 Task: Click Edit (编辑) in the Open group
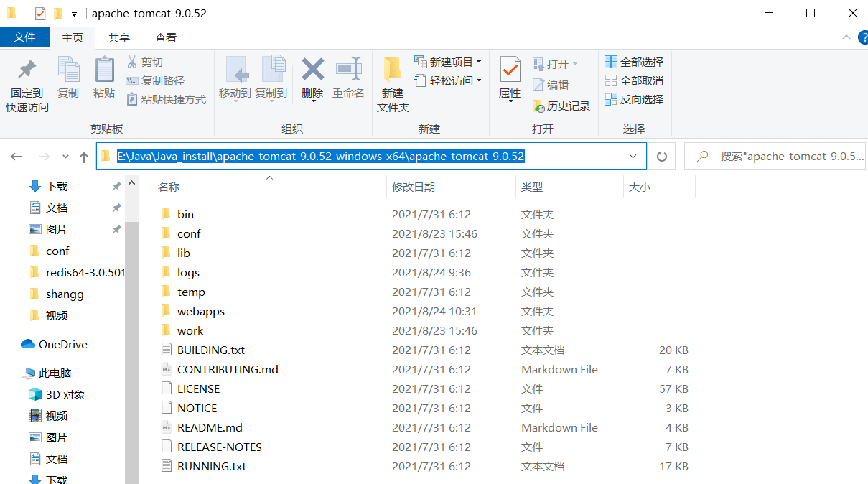click(551, 85)
